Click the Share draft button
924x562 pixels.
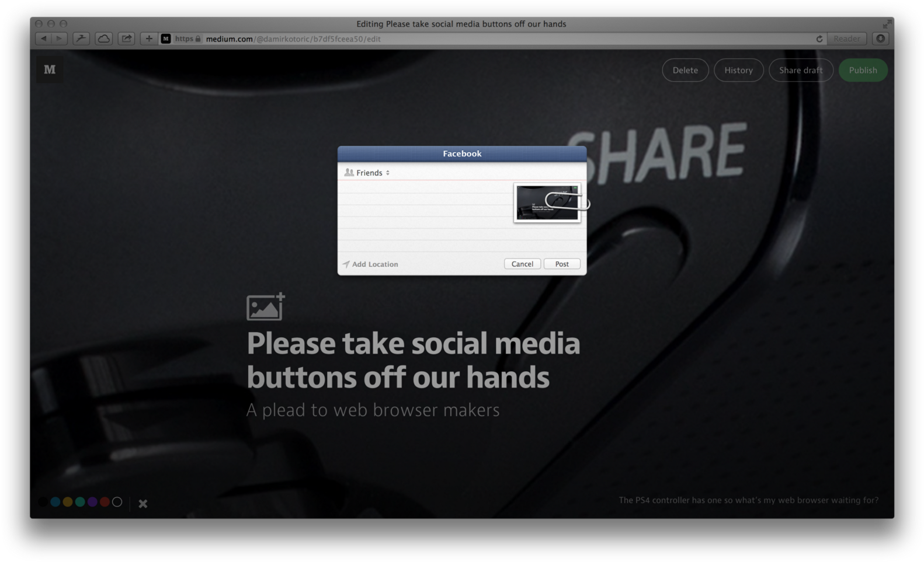[x=801, y=70]
